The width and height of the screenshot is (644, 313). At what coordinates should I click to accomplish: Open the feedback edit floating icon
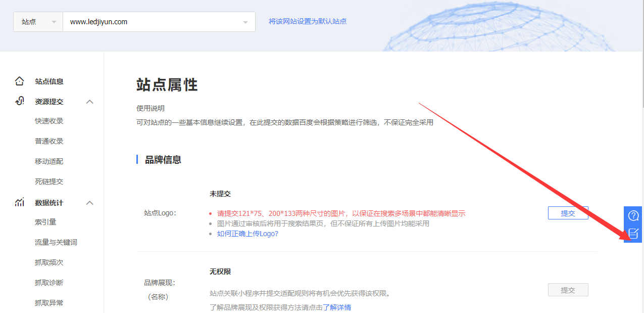[x=633, y=233]
